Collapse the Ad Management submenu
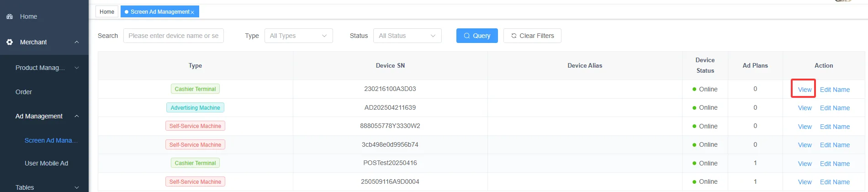Image resolution: width=868 pixels, height=192 pixels. coord(77,116)
